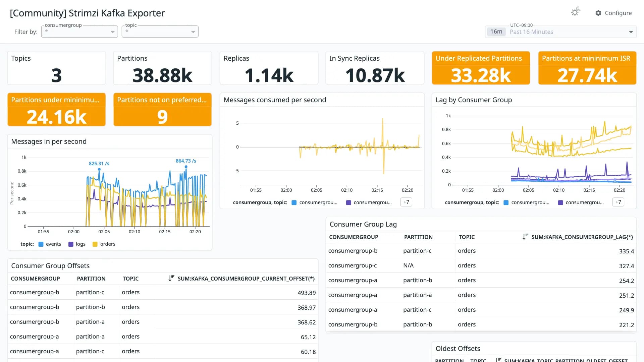Viewport: 644px width, 362px height.
Task: Click sort icon in Consumer Group Lag table
Action: pos(525,237)
